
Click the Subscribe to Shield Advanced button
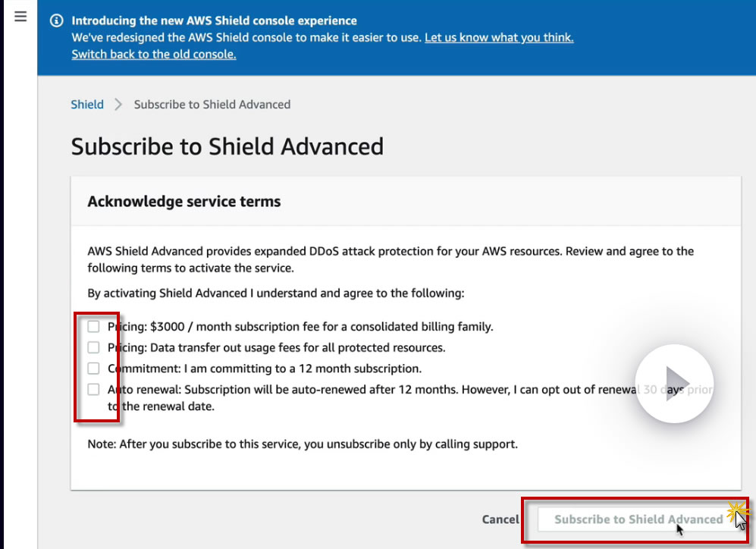tap(638, 519)
